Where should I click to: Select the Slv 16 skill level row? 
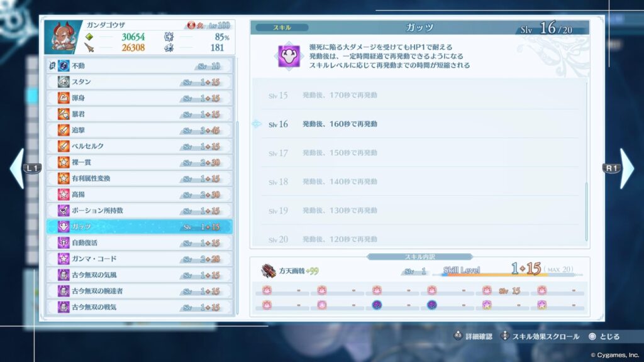(418, 124)
